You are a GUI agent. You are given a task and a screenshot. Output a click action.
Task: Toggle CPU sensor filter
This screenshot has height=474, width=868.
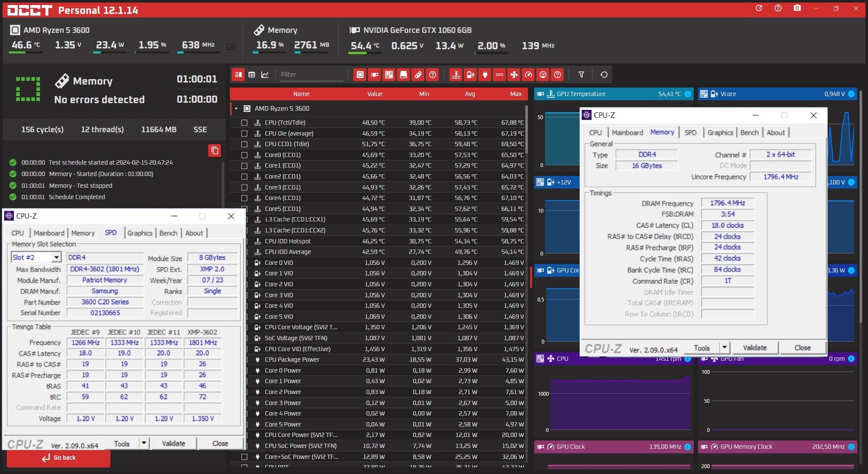tap(360, 75)
